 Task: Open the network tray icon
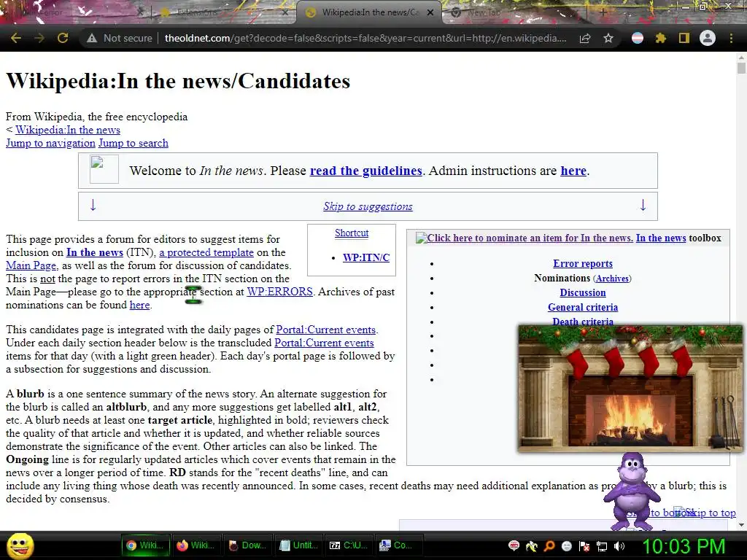pyautogui.click(x=602, y=545)
